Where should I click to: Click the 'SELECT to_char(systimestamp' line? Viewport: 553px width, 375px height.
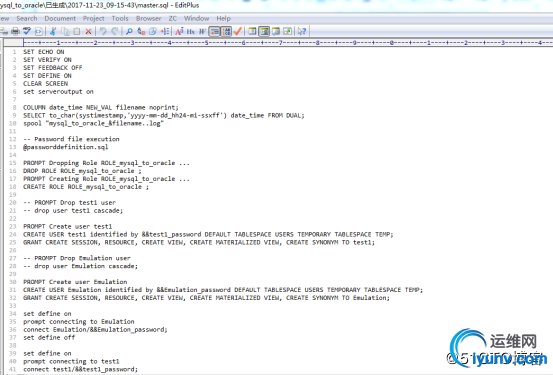click(164, 115)
